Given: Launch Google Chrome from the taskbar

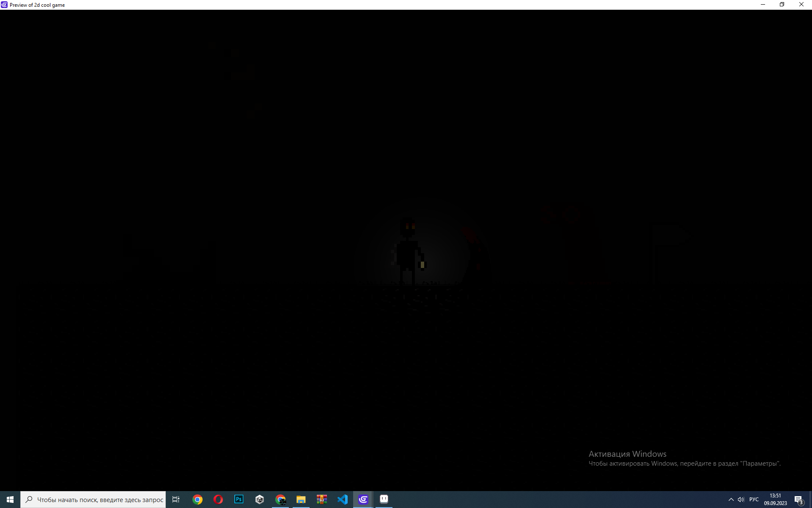Looking at the screenshot, I should point(198,500).
